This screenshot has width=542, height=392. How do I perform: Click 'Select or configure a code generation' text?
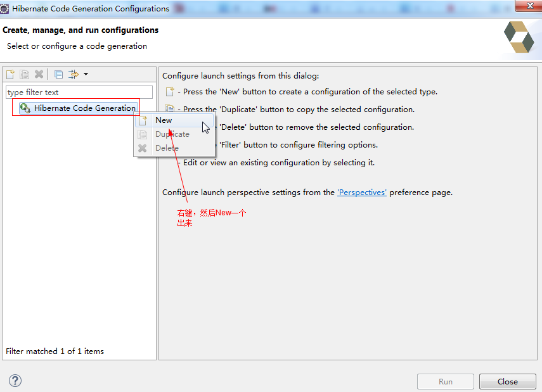coord(77,46)
